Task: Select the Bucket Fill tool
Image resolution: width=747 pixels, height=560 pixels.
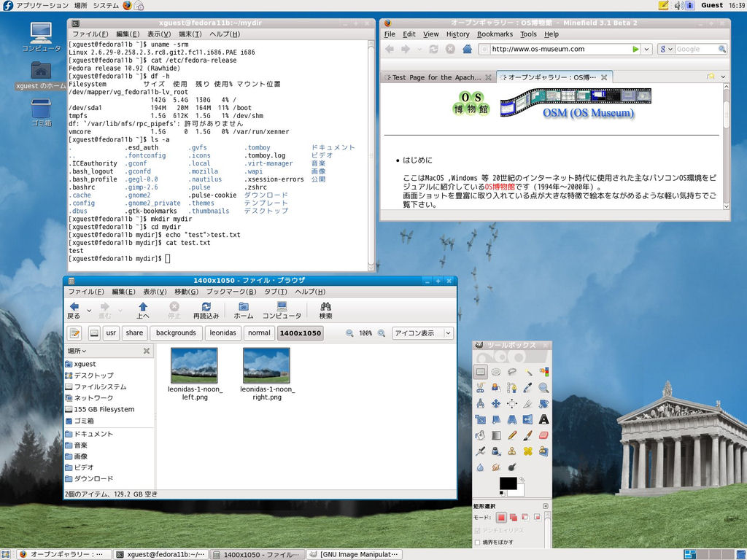Action: (480, 435)
